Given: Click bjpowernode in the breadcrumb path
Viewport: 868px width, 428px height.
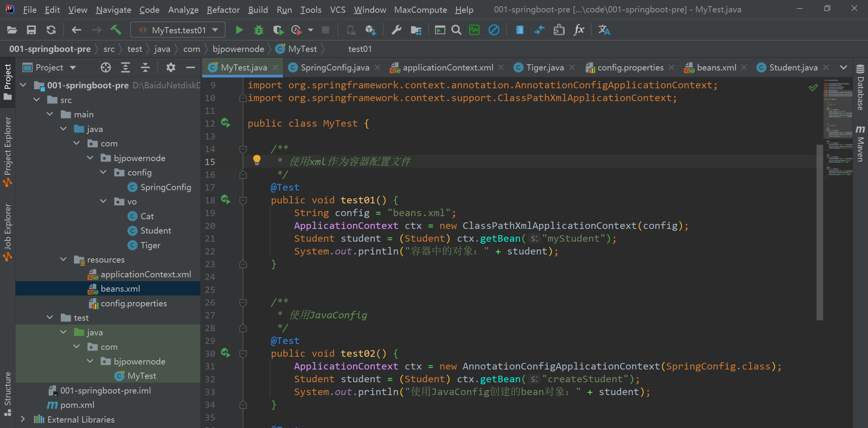Looking at the screenshot, I should 238,49.
